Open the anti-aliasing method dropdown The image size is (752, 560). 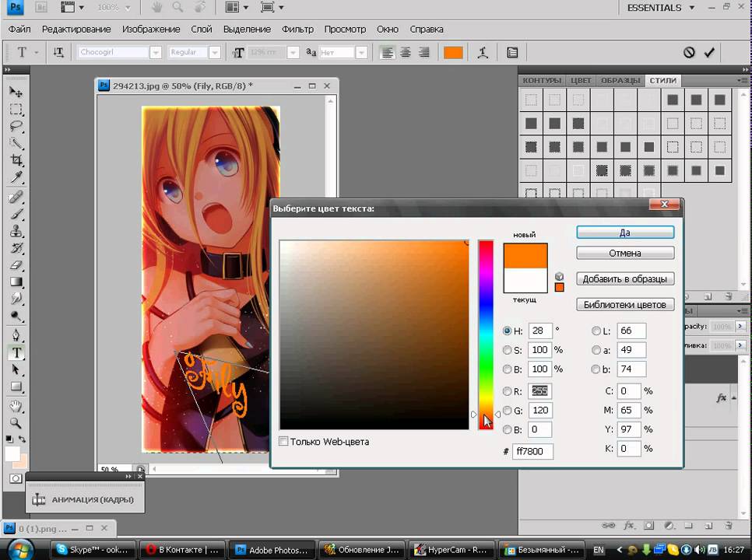coord(362,52)
